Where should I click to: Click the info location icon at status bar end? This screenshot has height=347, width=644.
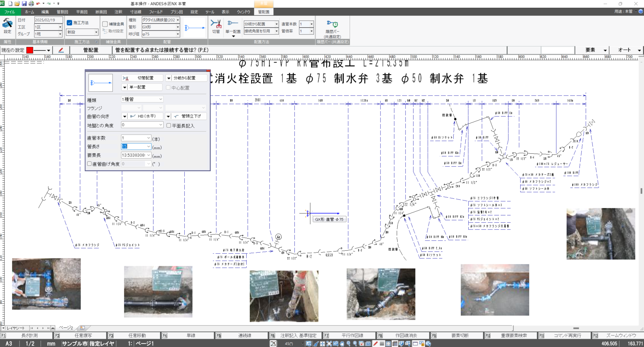tap(428, 344)
